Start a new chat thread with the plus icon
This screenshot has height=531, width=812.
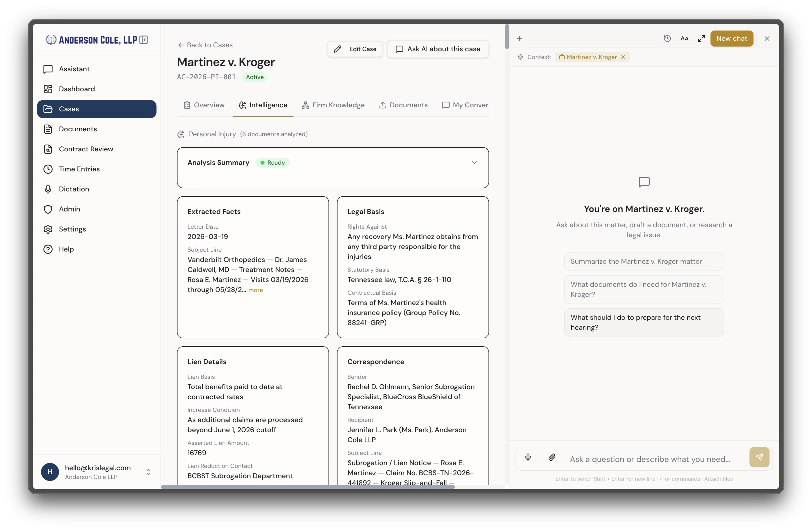coord(519,38)
